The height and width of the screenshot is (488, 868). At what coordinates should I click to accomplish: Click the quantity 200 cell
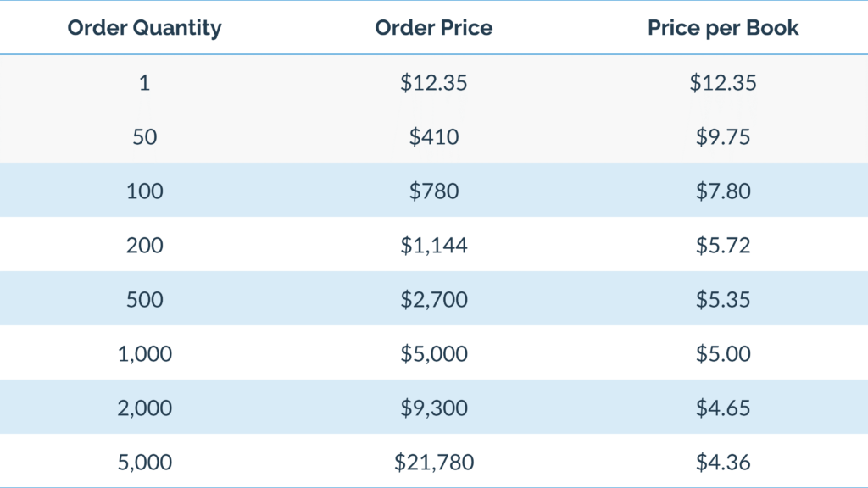(x=144, y=245)
